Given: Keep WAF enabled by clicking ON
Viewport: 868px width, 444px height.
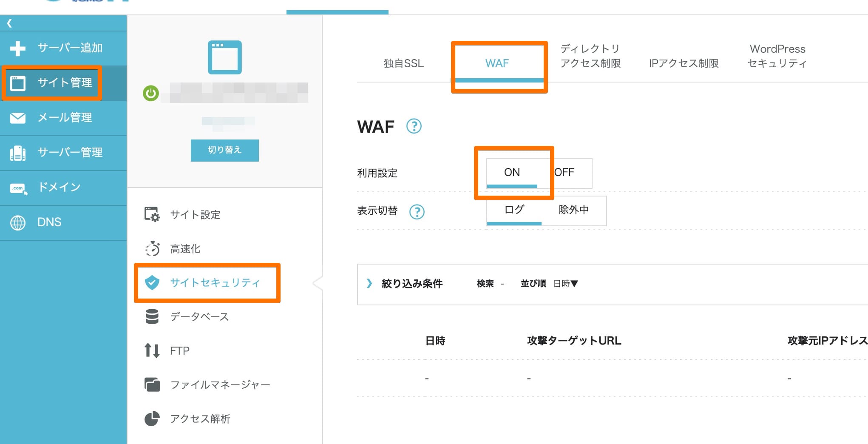Looking at the screenshot, I should pos(513,172).
